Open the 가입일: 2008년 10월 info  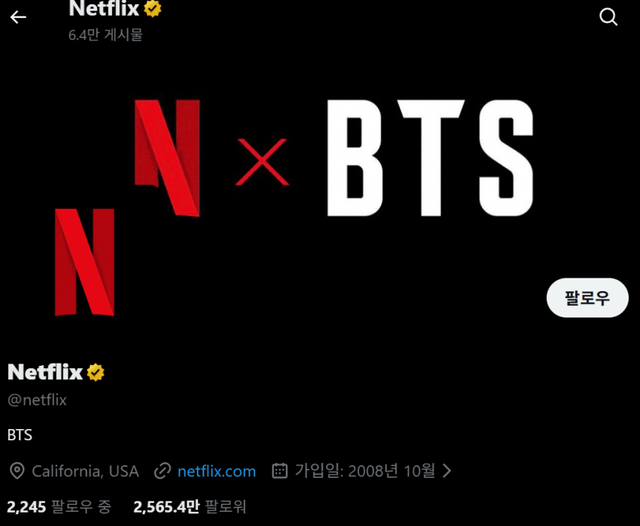coord(365,471)
